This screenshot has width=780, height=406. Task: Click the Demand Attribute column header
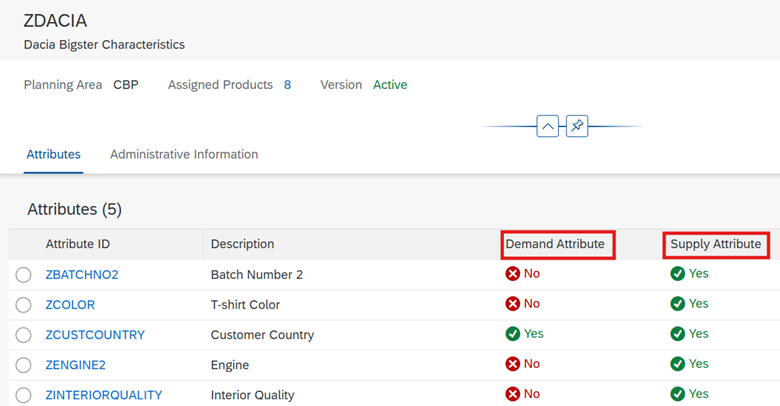[x=555, y=244]
